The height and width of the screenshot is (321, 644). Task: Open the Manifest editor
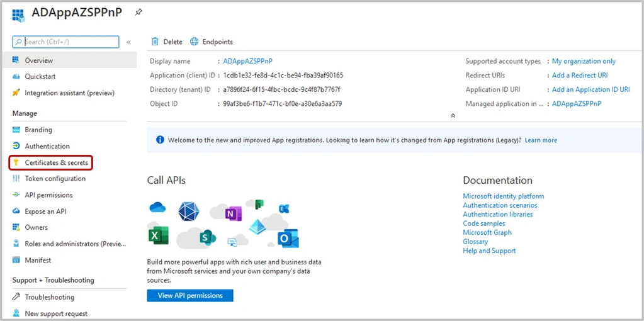click(38, 260)
